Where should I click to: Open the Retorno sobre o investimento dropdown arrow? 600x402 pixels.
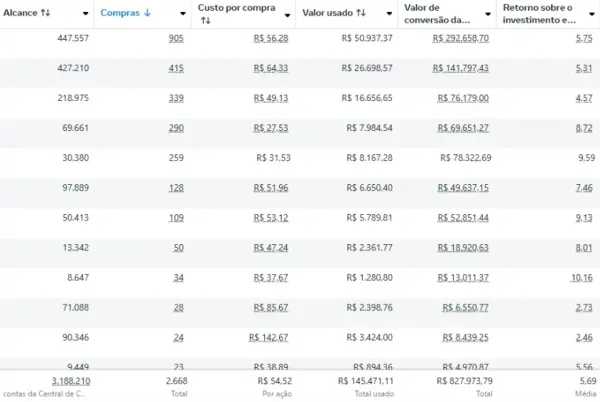click(x=592, y=14)
